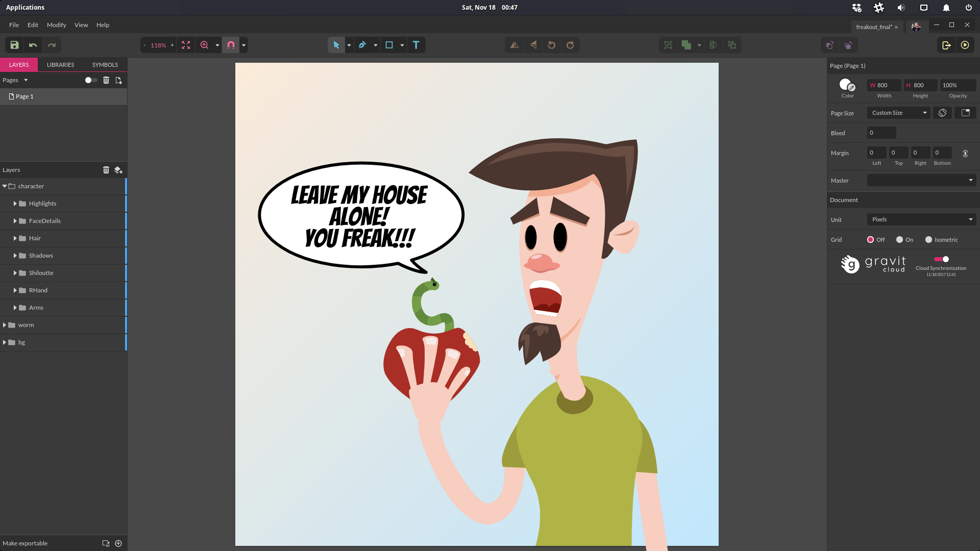Delete selected layer with trash icon
The height and width of the screenshot is (551, 980).
click(106, 170)
